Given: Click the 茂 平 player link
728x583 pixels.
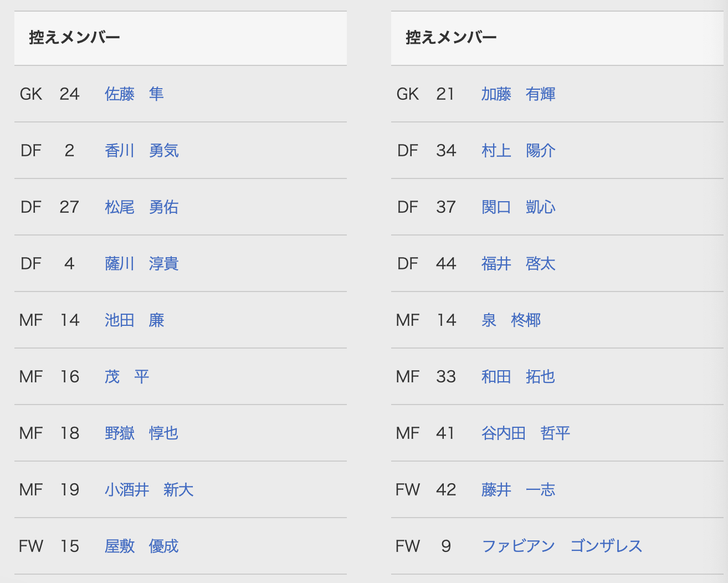Looking at the screenshot, I should click(127, 377).
